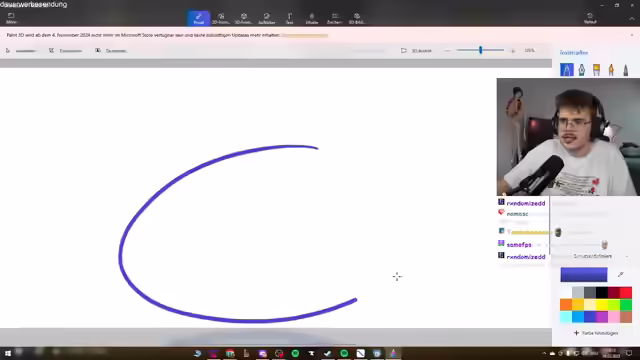Choose the Zauberauswahl magic select tool
The image size is (640, 360).
tap(111, 51)
